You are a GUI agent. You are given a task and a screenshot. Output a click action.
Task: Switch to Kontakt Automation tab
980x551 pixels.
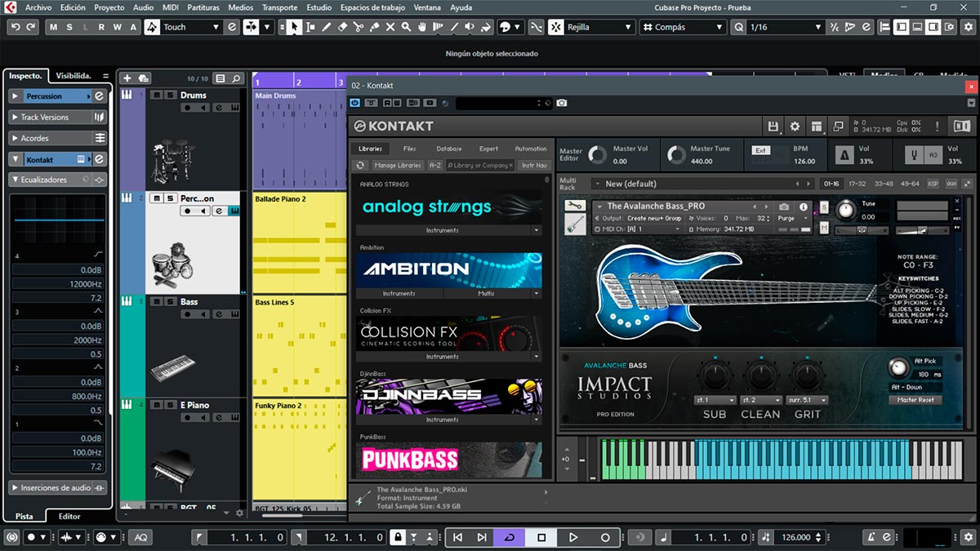tap(531, 149)
